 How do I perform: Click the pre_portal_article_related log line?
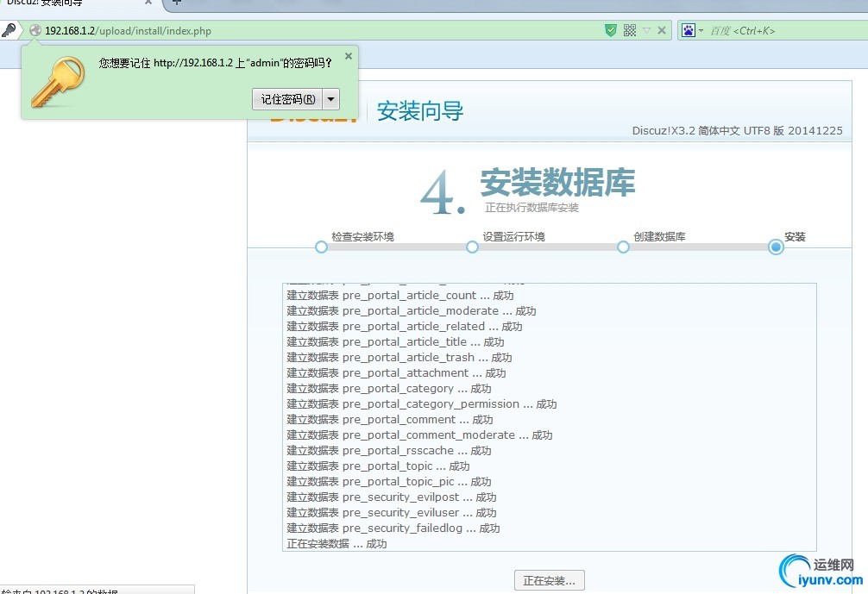coord(405,327)
